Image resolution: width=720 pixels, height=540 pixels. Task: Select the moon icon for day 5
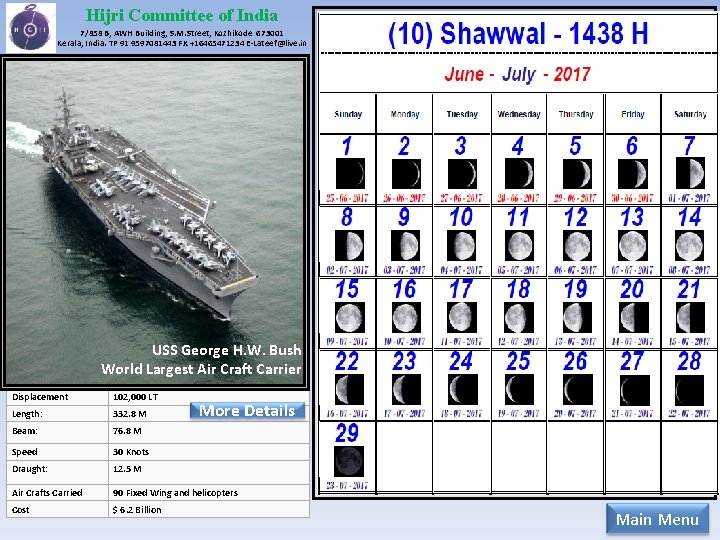click(x=577, y=174)
